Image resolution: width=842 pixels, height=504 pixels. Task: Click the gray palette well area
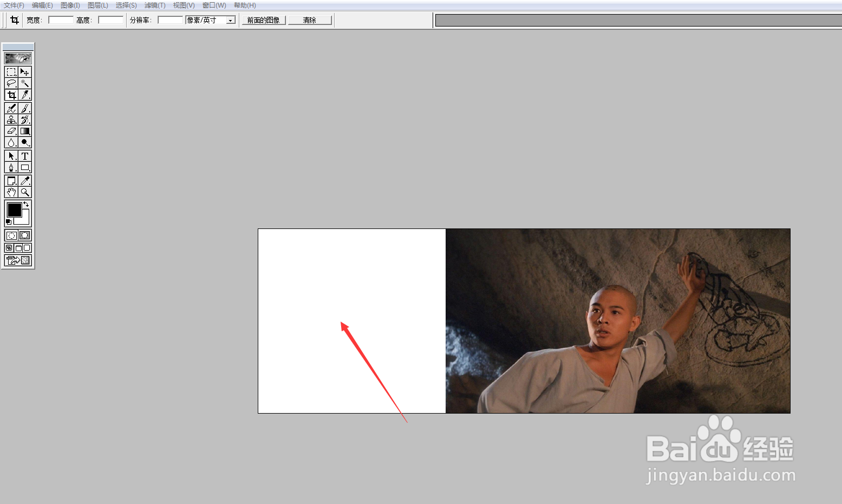point(638,21)
